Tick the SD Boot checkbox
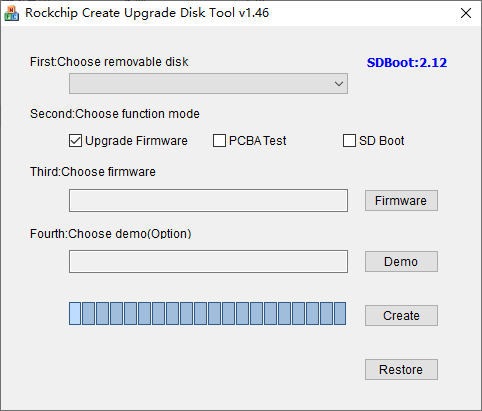The image size is (482, 411). point(349,141)
